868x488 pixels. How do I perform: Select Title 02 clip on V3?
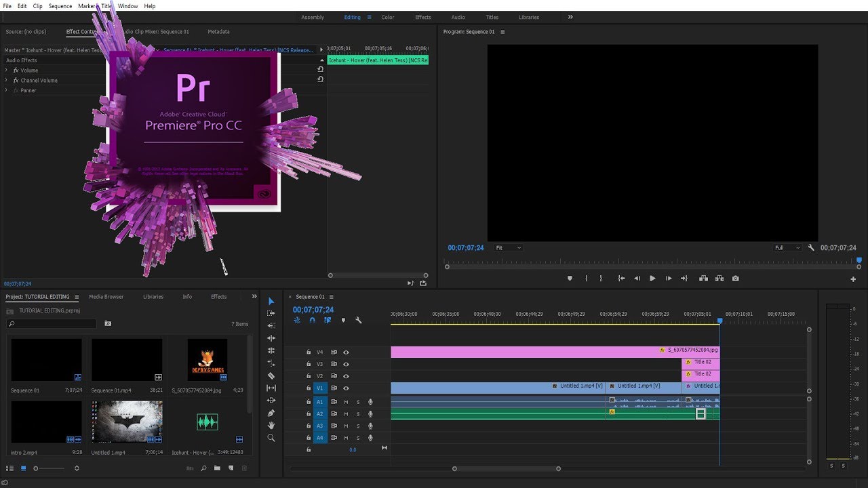(701, 363)
